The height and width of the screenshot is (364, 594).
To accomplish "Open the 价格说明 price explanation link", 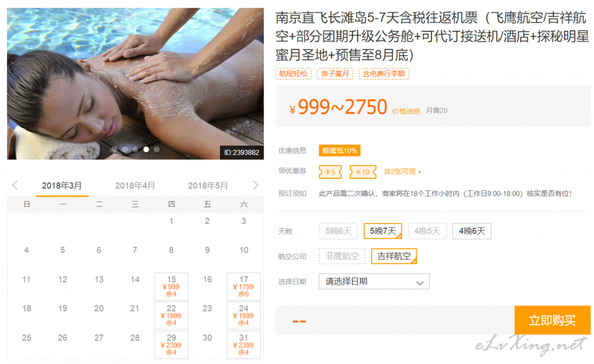I will (x=406, y=111).
